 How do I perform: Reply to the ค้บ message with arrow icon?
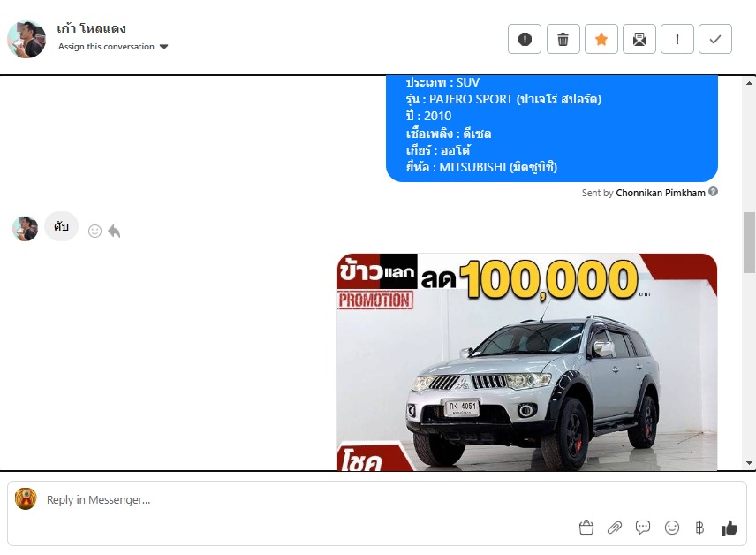click(x=114, y=232)
